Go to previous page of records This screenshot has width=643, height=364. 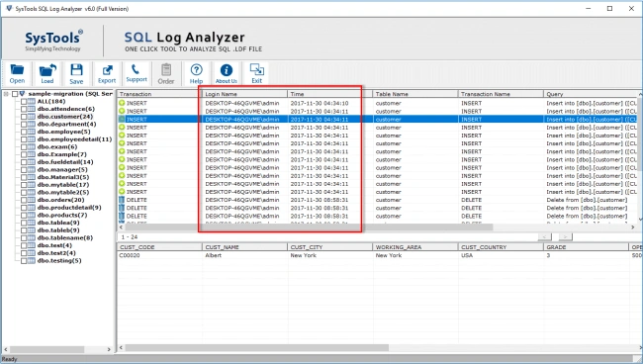coord(545,237)
